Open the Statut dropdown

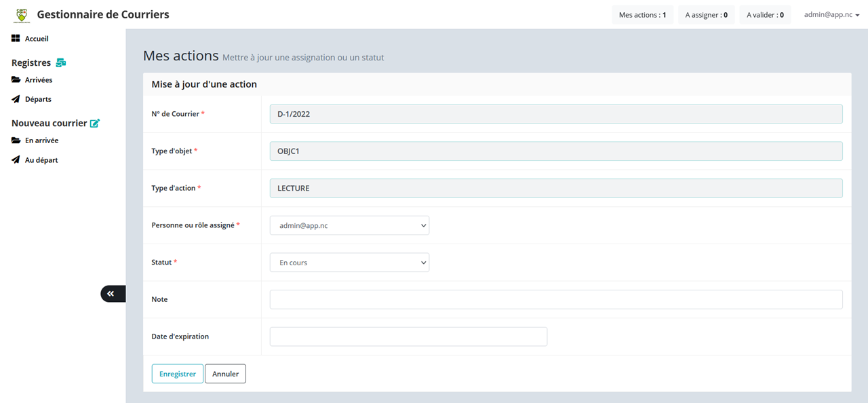[349, 263]
